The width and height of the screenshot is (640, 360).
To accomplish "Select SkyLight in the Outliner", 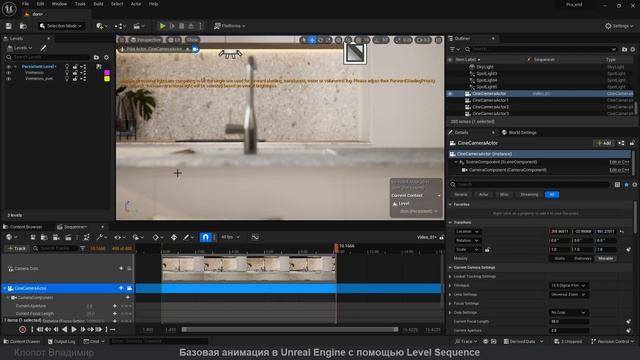I will tap(485, 67).
